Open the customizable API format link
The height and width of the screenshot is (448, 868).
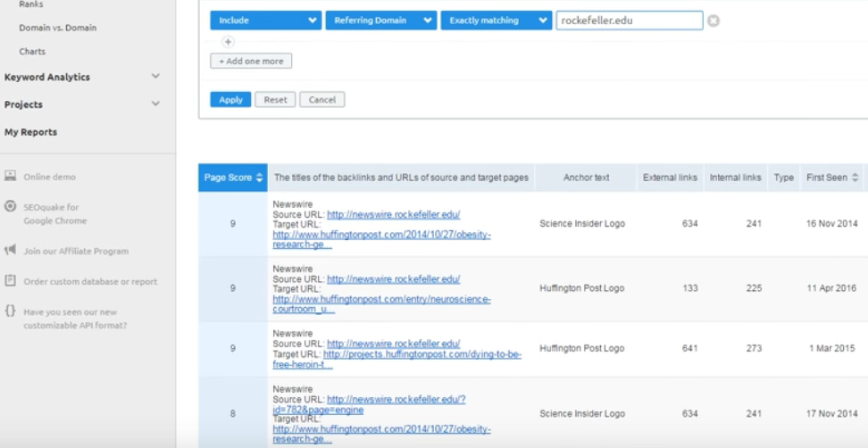click(x=75, y=319)
